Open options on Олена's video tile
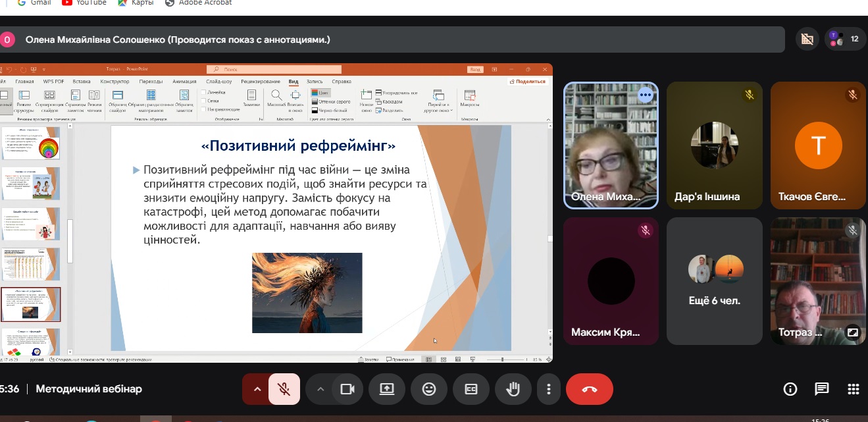The height and width of the screenshot is (422, 868). tap(645, 95)
